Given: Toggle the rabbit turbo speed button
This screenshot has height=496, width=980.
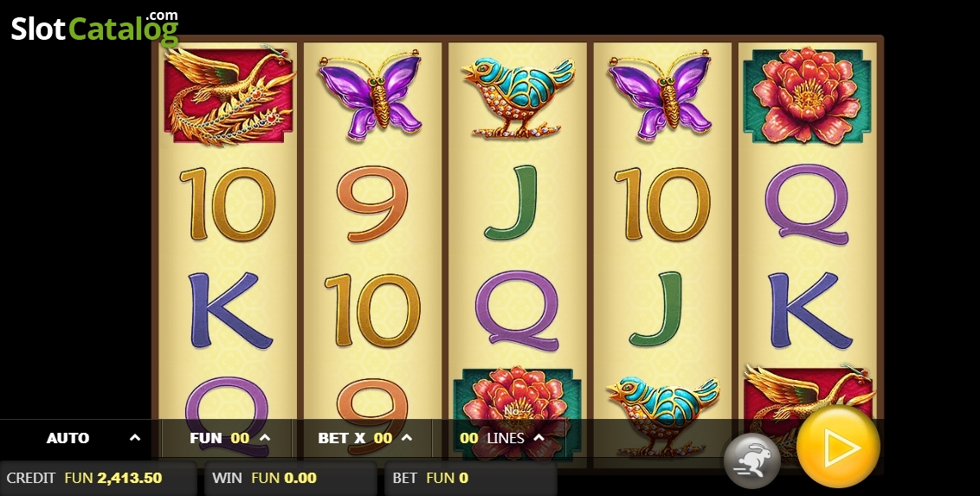Looking at the screenshot, I should click(x=751, y=461).
